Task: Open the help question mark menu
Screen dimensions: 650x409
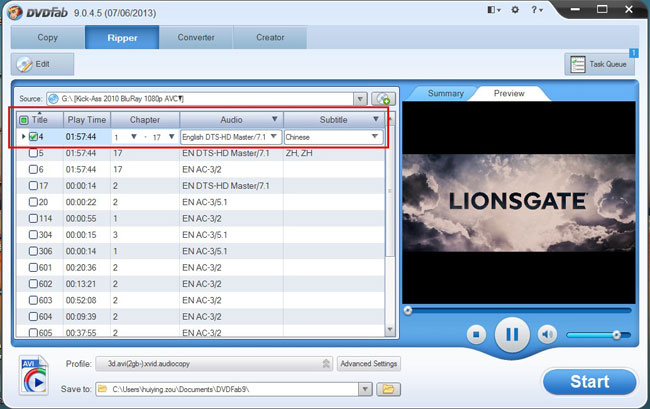Action: click(536, 10)
